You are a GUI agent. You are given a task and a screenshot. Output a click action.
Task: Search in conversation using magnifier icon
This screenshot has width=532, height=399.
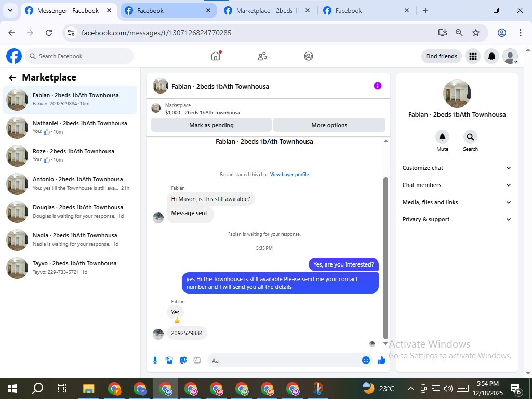tap(470, 137)
